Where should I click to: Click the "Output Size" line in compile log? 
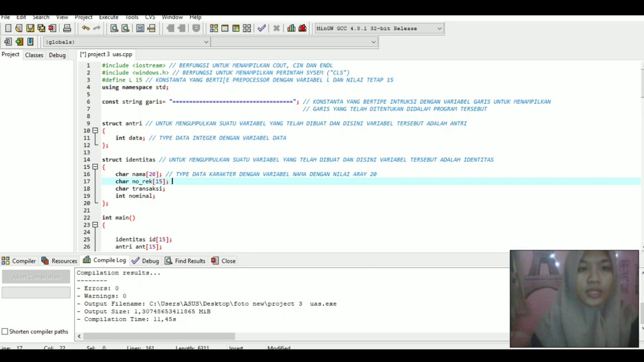[x=143, y=312]
